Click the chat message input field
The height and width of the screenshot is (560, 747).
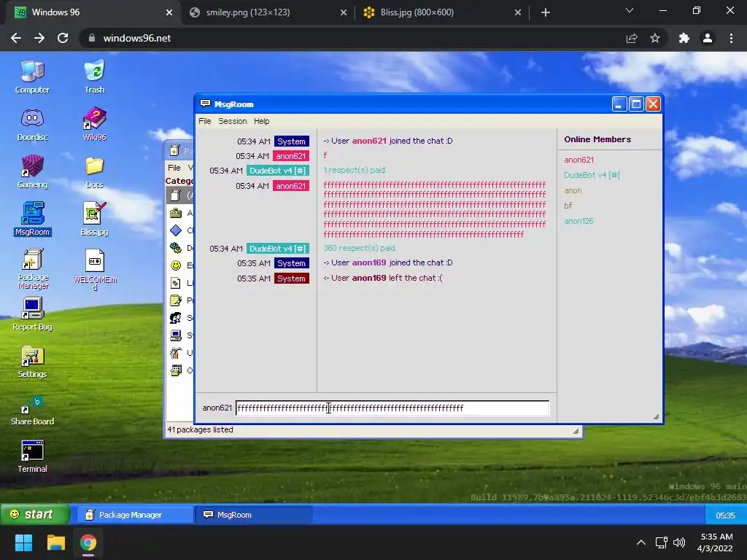coord(392,408)
